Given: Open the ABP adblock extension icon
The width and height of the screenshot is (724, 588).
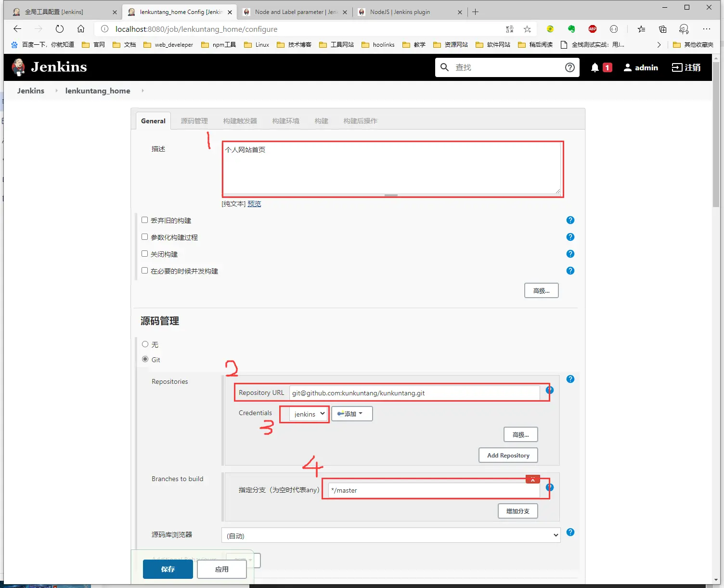Looking at the screenshot, I should click(593, 29).
